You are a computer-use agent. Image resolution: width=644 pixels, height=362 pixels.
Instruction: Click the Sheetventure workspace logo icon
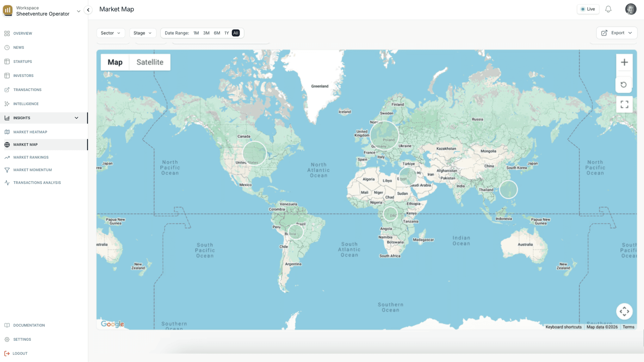click(8, 10)
